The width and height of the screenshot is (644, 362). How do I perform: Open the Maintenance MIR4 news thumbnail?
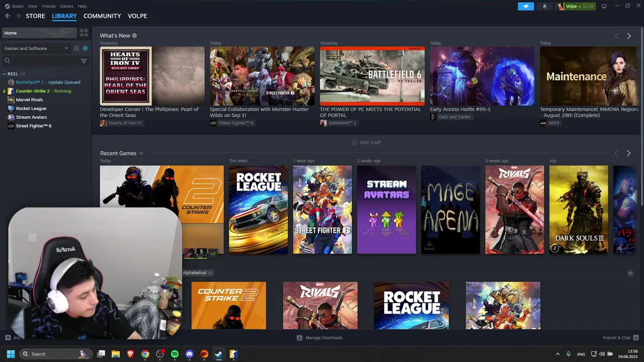(x=589, y=76)
